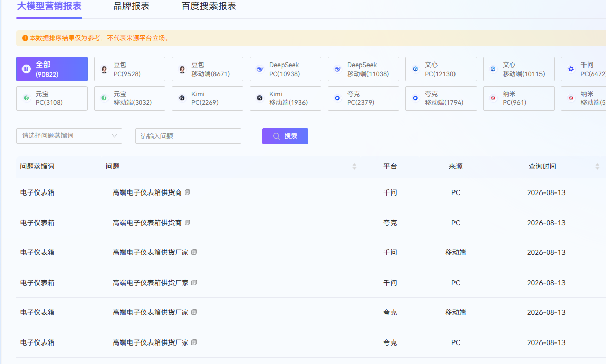Click the 来源 column header
Screen dimensions: 606x364
click(456, 166)
